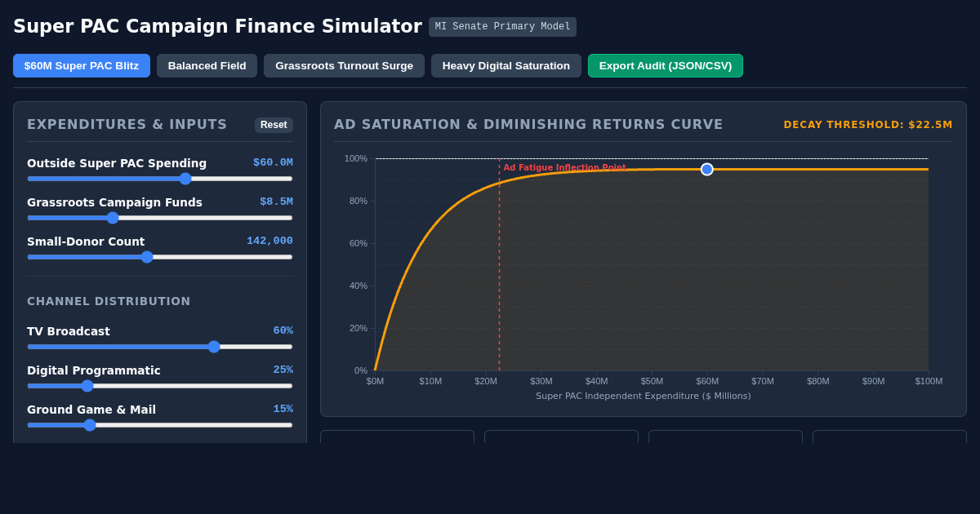Click the MI Senate Primary Model badge

pyautogui.click(x=502, y=27)
